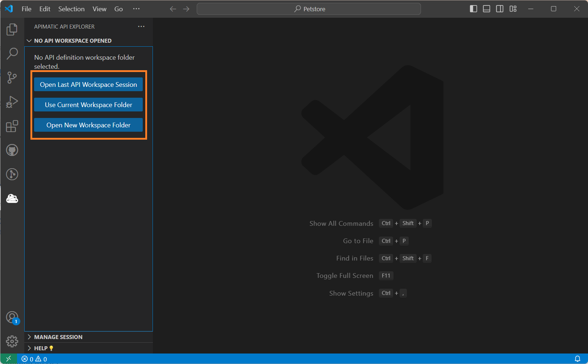Go back with the left arrow
This screenshot has width=588, height=364.
pos(173,9)
